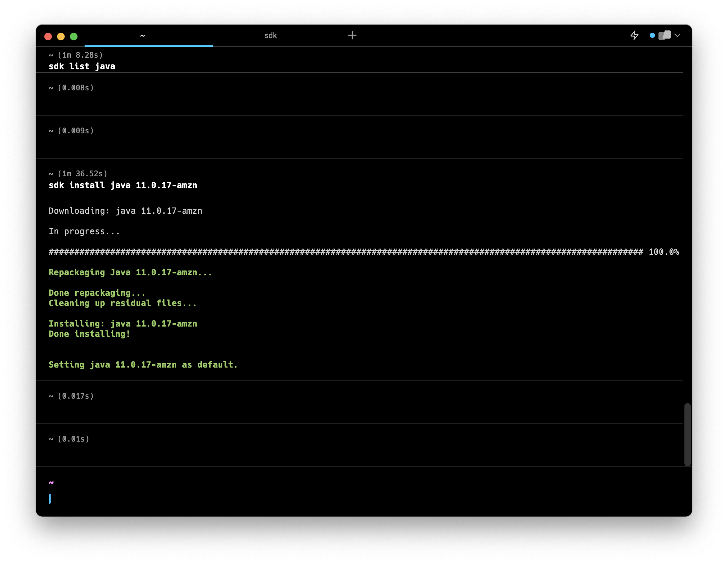Switch to the sdk tab
Viewport: 728px width, 564px height.
click(270, 35)
